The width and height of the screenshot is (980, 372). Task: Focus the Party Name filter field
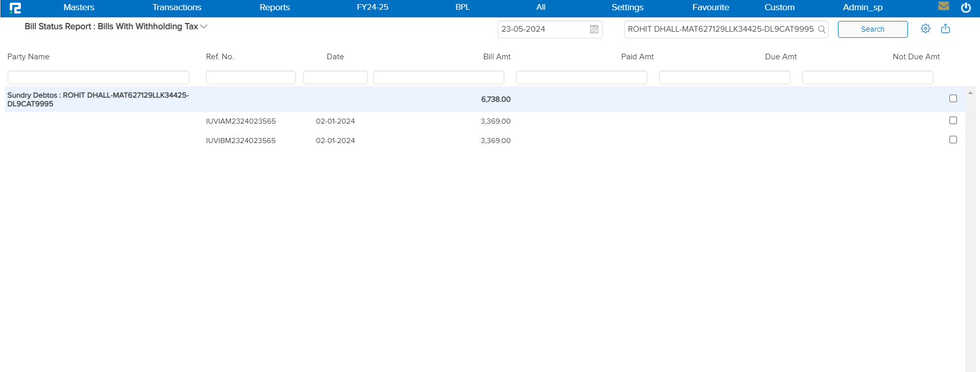[x=98, y=77]
